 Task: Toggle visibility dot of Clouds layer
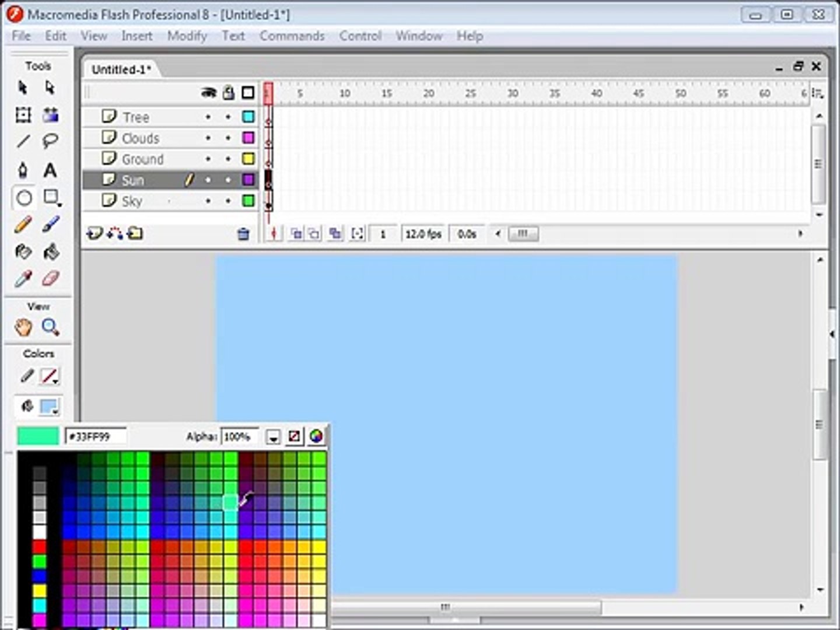(x=208, y=138)
